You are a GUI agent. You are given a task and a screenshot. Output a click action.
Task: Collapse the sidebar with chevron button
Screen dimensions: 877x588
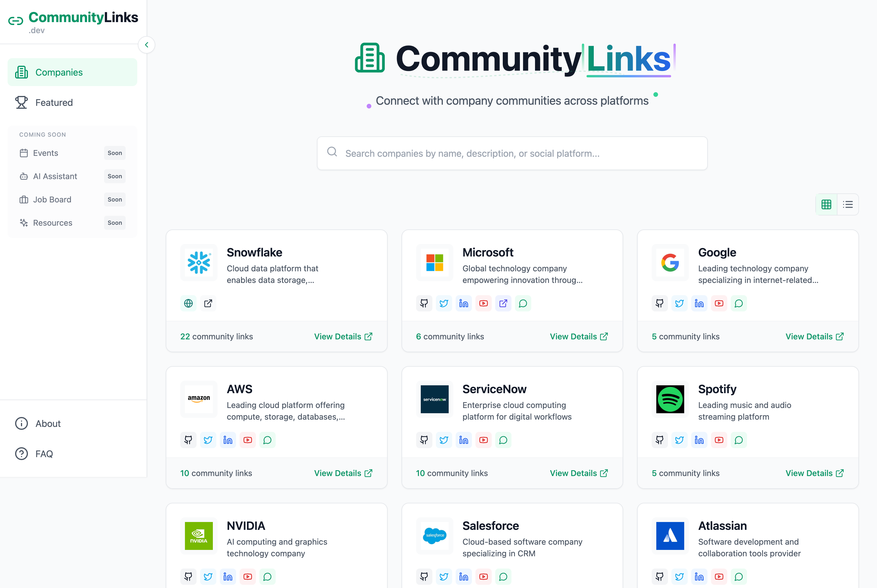(x=147, y=45)
